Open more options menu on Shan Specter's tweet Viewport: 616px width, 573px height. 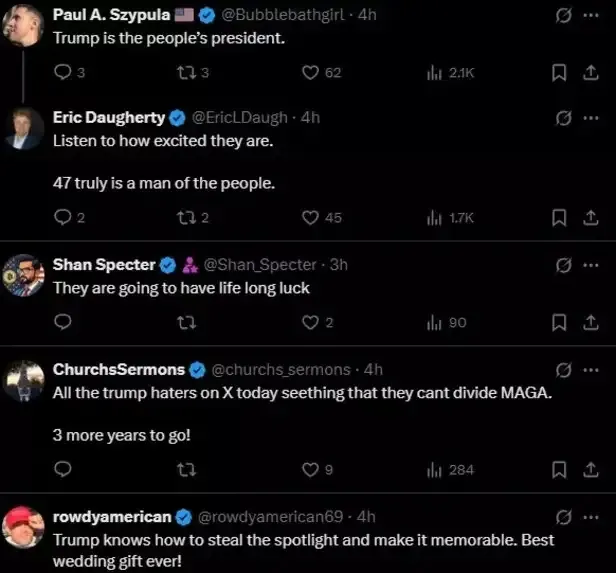point(590,265)
